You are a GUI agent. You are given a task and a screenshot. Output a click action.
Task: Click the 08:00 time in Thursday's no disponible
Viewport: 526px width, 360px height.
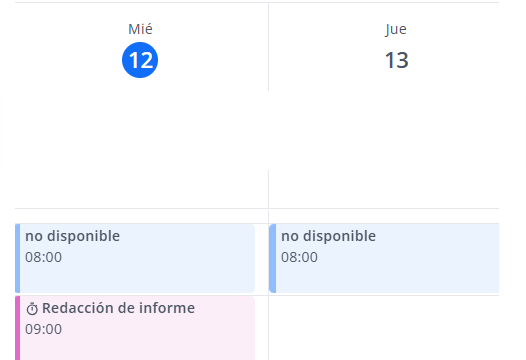coord(299,257)
